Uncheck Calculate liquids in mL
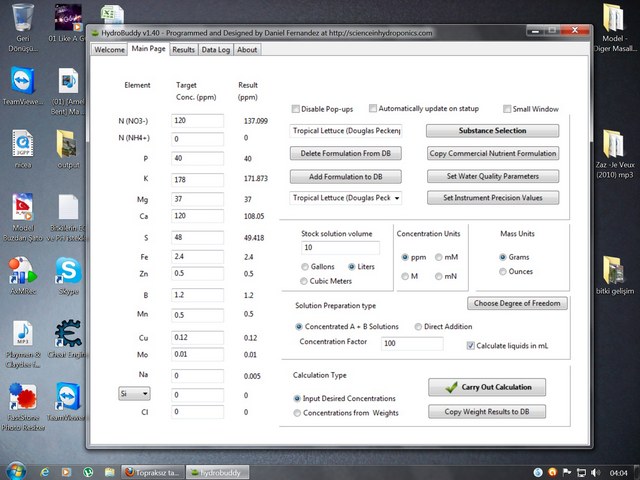 pos(470,346)
